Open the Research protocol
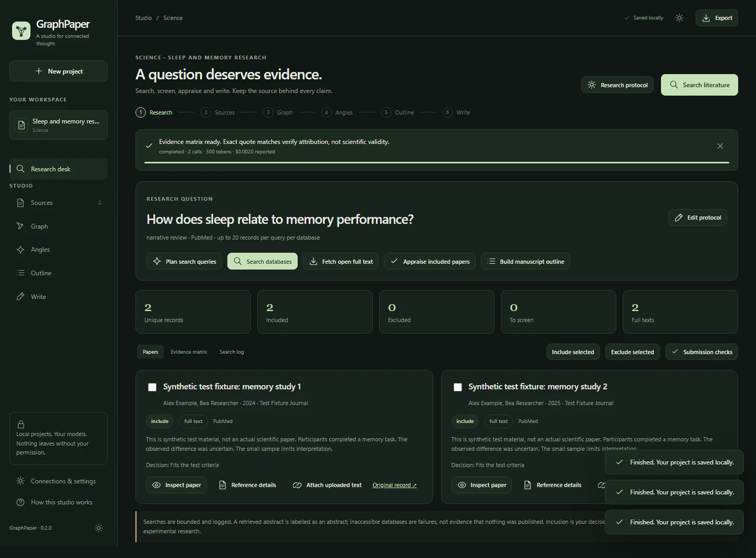Viewport: 756px width, 558px height. 617,85
